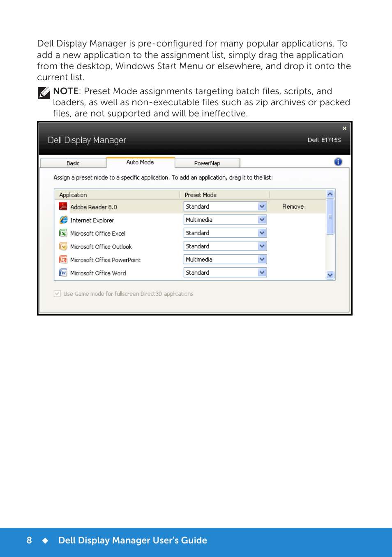Click the Preset Mode column header
The height and width of the screenshot is (557, 392).
click(225, 195)
